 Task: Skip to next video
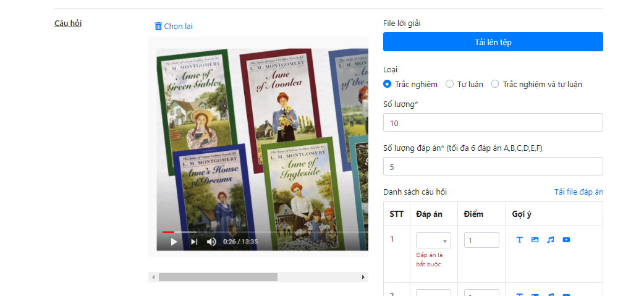(x=194, y=242)
